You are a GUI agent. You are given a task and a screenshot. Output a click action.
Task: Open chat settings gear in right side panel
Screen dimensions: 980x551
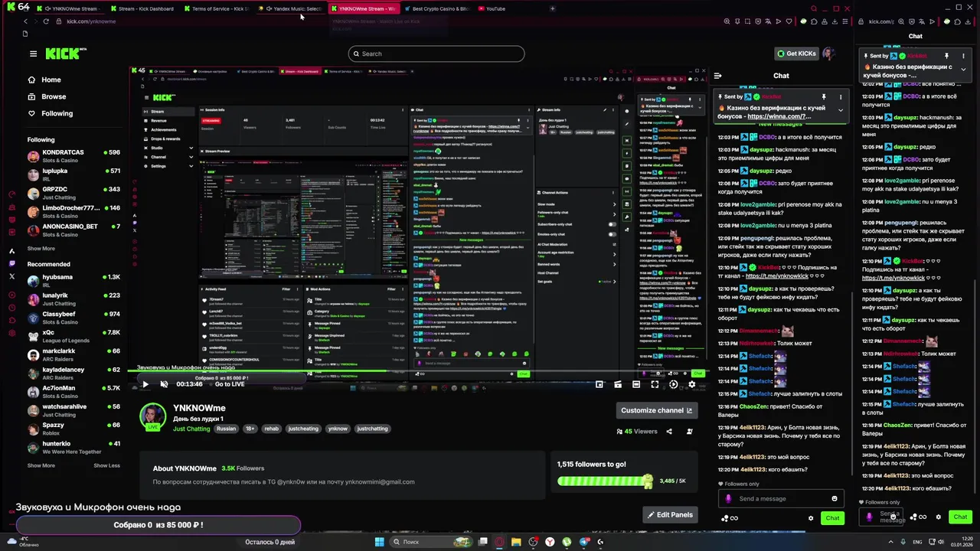coord(938,517)
